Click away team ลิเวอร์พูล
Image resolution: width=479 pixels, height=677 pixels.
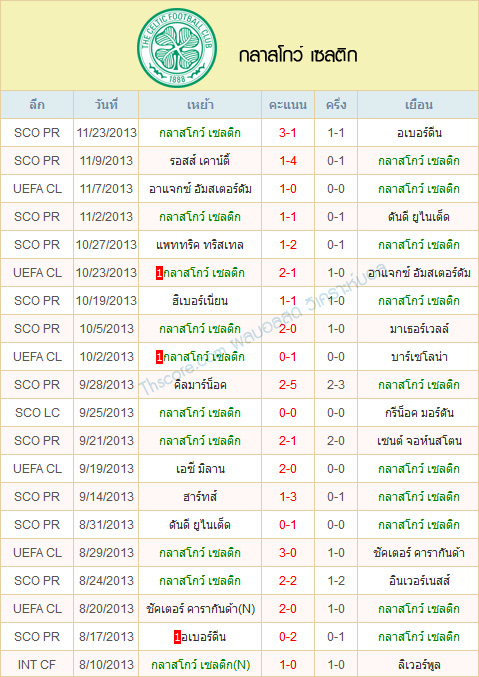pyautogui.click(x=419, y=665)
